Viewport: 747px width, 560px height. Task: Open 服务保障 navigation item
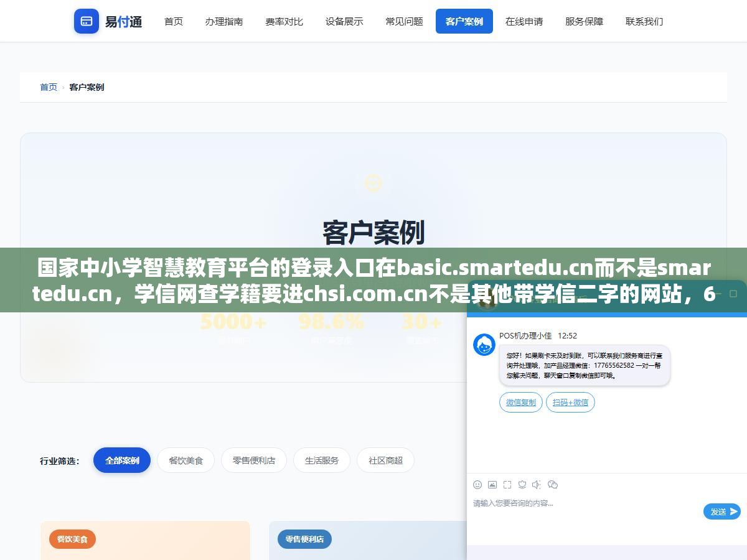(x=584, y=21)
